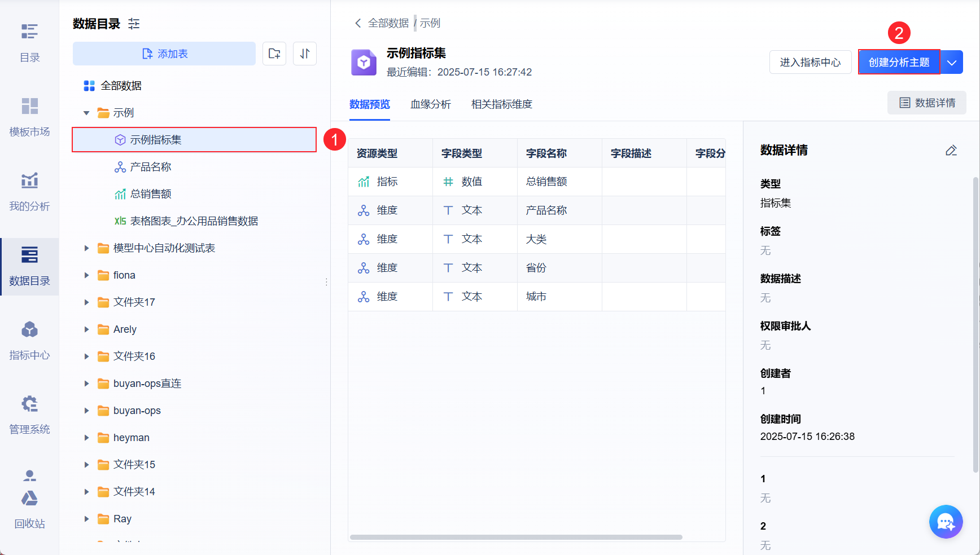Go to 模板市场 in sidebar
980x555 pixels.
click(x=29, y=117)
